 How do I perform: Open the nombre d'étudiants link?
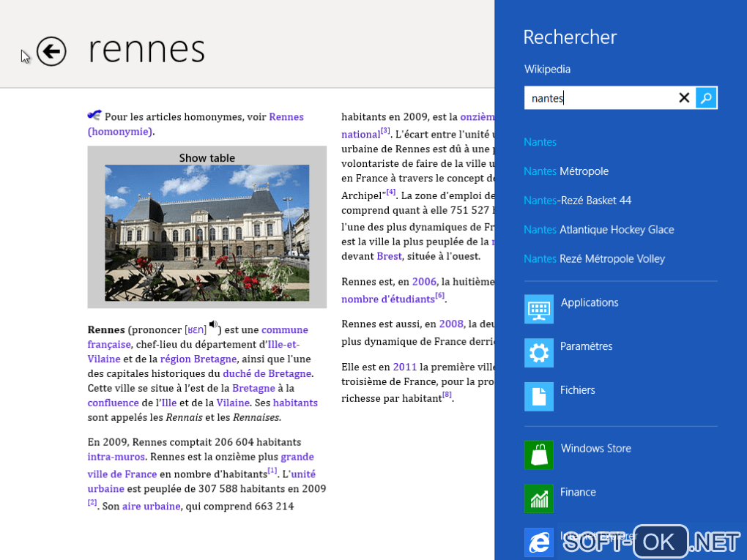388,299
